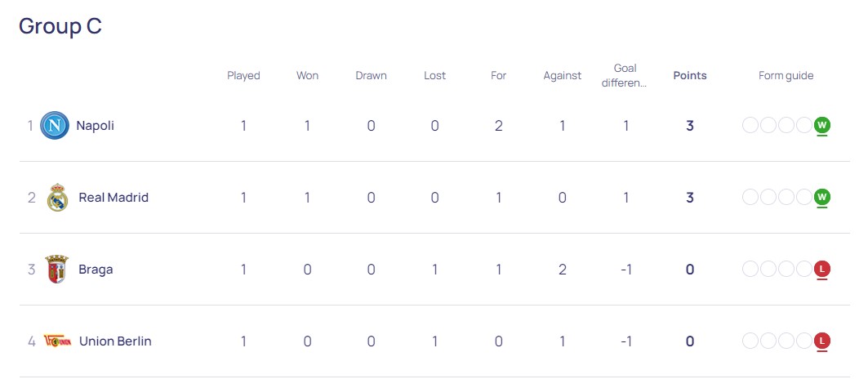Click the truncated Goal difference column header
Image resolution: width=868 pixels, height=388 pixels.
pos(625,76)
